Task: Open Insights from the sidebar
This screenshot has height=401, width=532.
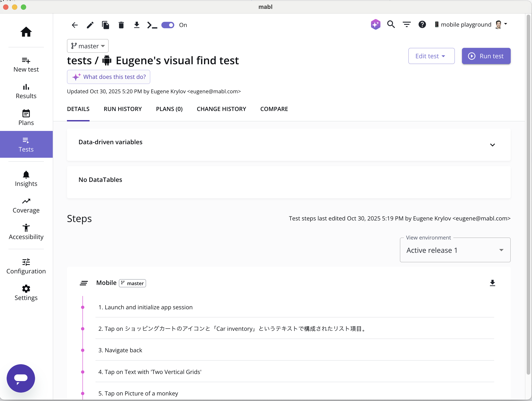Action: coord(26,178)
